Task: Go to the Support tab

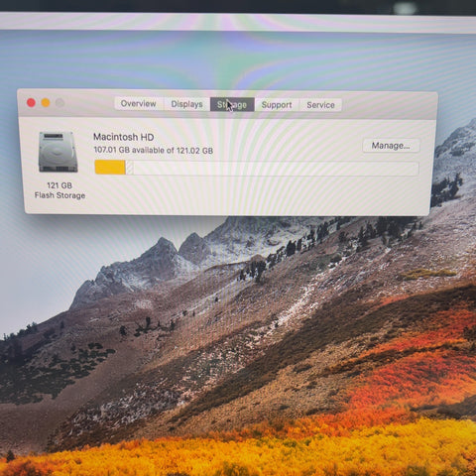Action: tap(277, 105)
